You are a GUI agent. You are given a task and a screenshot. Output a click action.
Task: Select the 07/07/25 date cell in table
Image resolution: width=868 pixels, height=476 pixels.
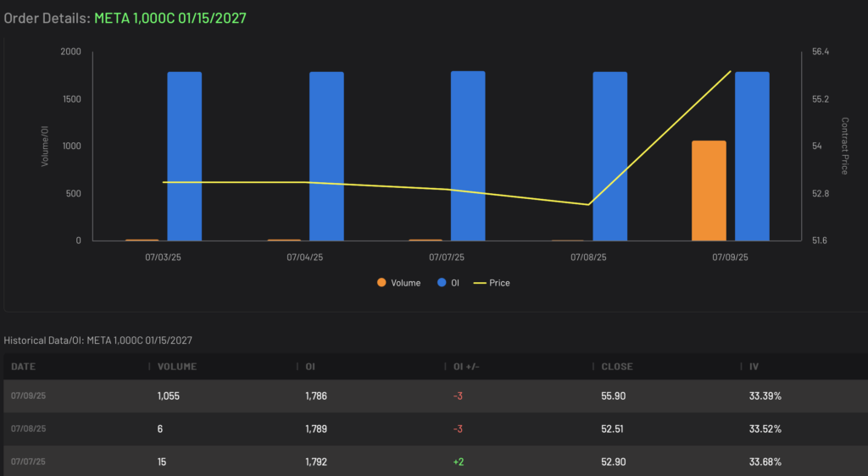click(28, 462)
